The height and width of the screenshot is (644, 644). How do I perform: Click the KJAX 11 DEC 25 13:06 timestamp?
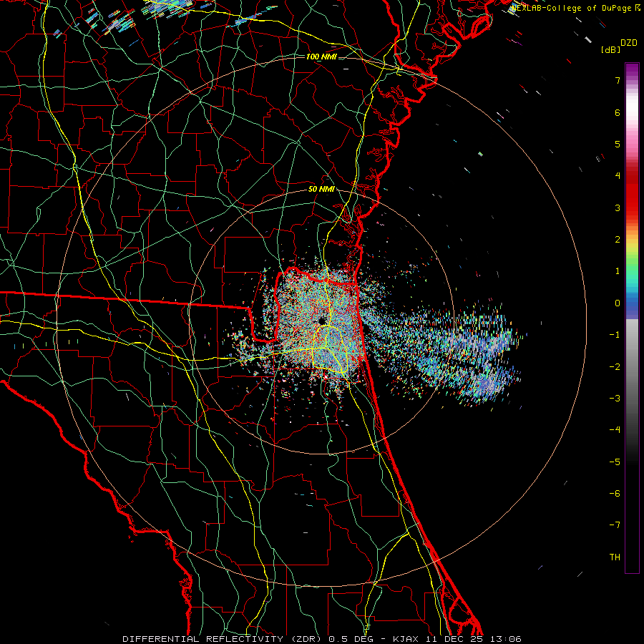pyautogui.click(x=457, y=639)
